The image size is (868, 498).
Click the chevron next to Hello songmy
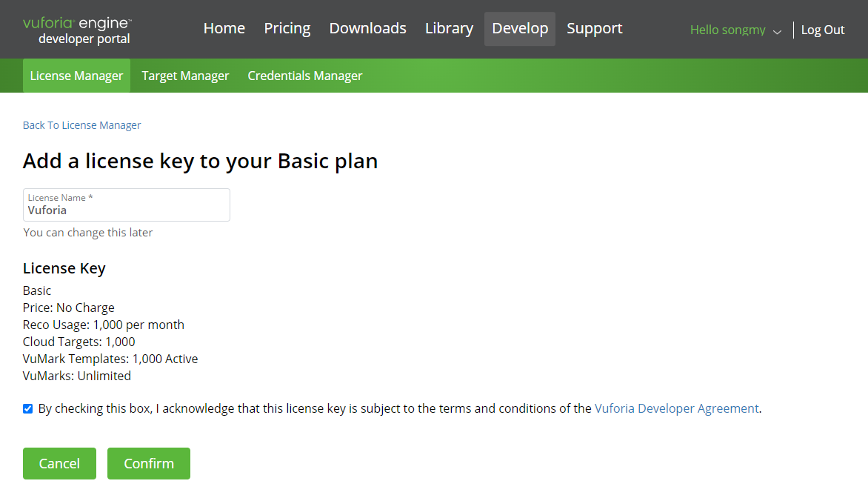click(x=777, y=32)
